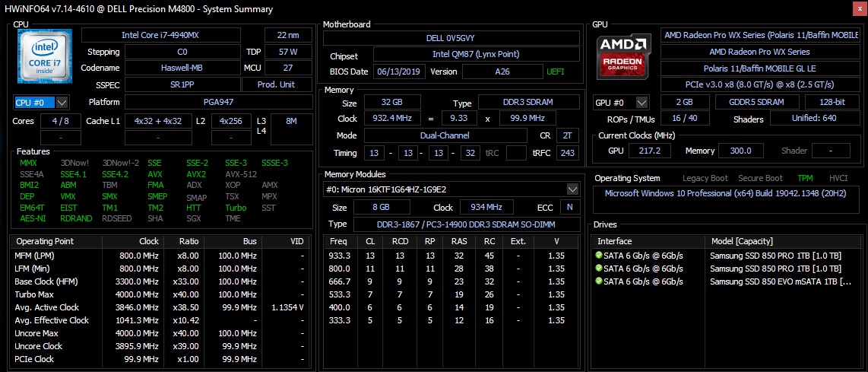Click the Freq column header in timings table
The height and width of the screenshot is (372, 868).
[339, 242]
